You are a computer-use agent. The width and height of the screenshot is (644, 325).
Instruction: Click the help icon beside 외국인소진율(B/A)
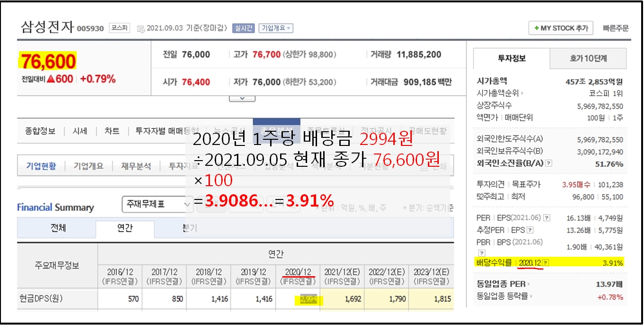[549, 163]
